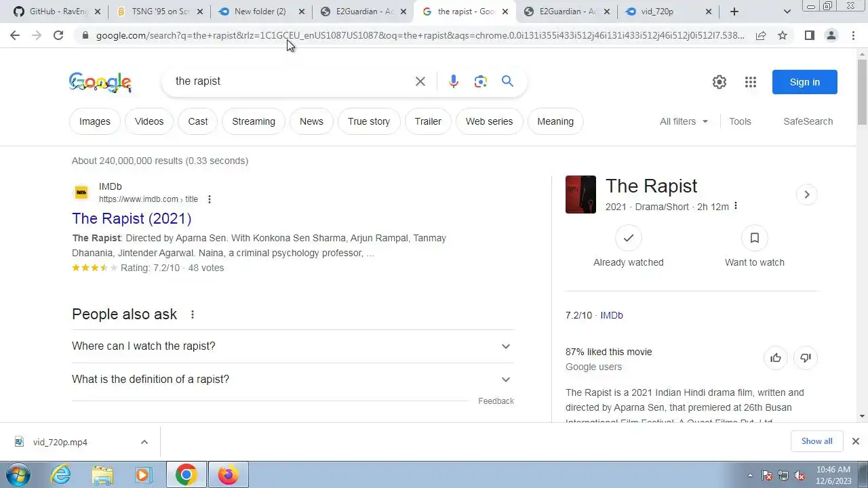Open Firefox from taskbar
The width and height of the screenshot is (868, 488).
click(x=228, y=474)
